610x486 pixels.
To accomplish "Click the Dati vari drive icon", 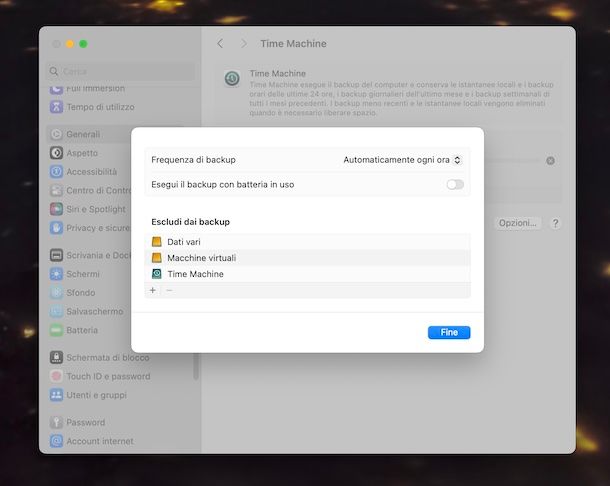I will pyautogui.click(x=156, y=242).
